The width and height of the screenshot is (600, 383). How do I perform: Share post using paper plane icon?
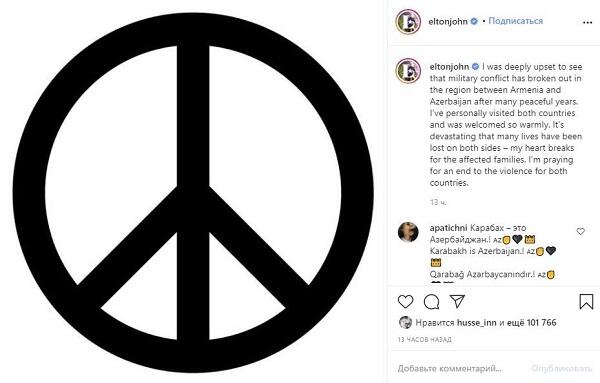(457, 302)
